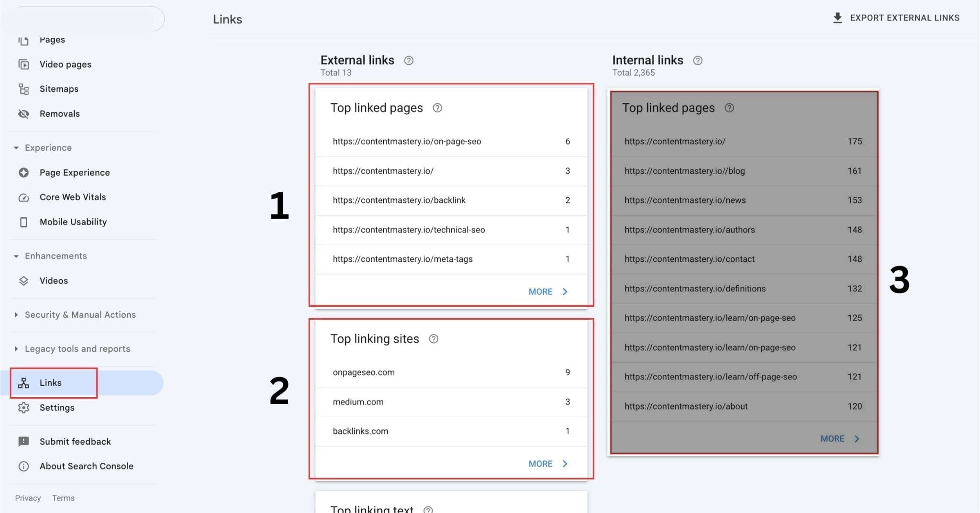Open the Terms link
Viewport: 980px width, 513px height.
[63, 498]
